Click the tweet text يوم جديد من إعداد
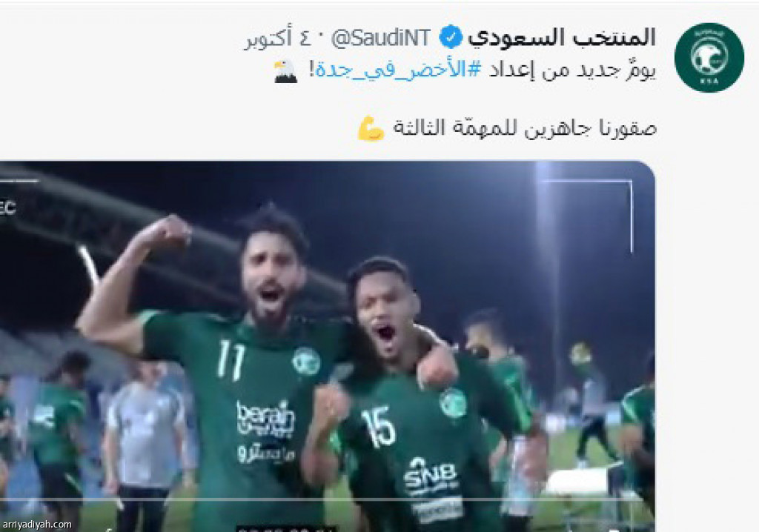759x532 pixels. pos(572,70)
